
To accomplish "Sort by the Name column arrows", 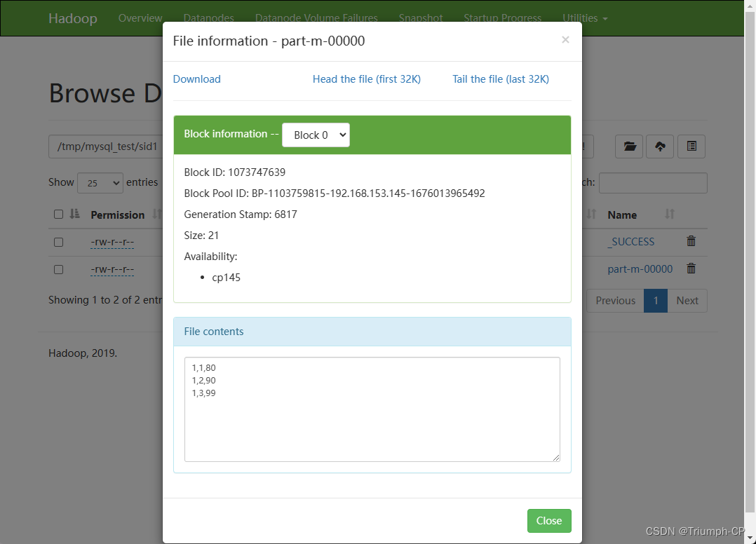I will tap(669, 214).
